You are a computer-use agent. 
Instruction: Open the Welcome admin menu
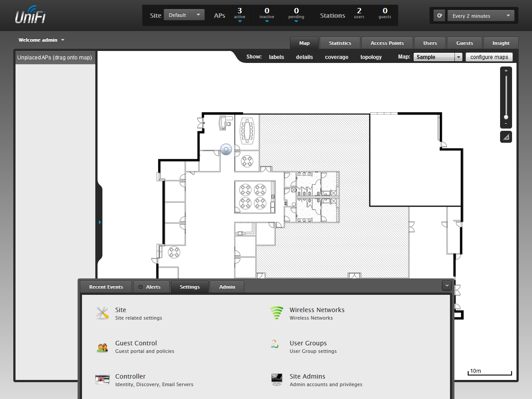tap(41, 40)
